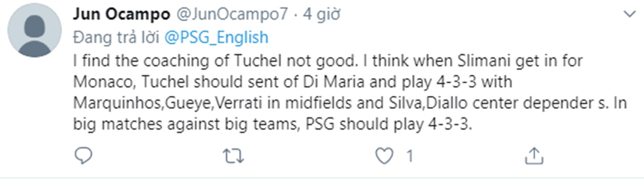Viewport: 644px width, 181px height.
Task: Open the share menu for this tweet
Action: tap(534, 156)
